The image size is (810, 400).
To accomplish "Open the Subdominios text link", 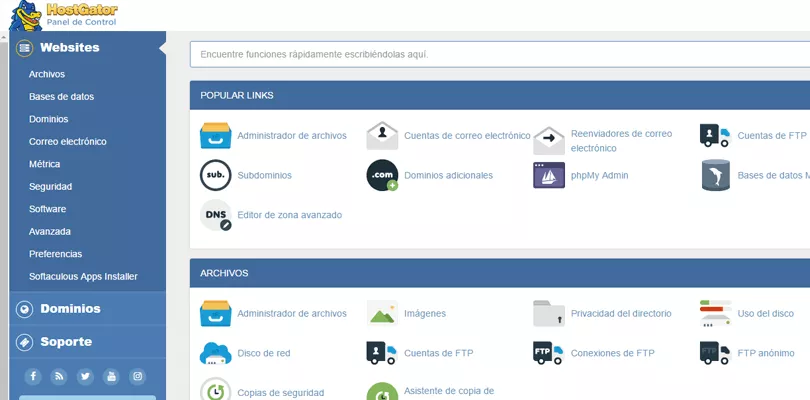I will point(264,175).
